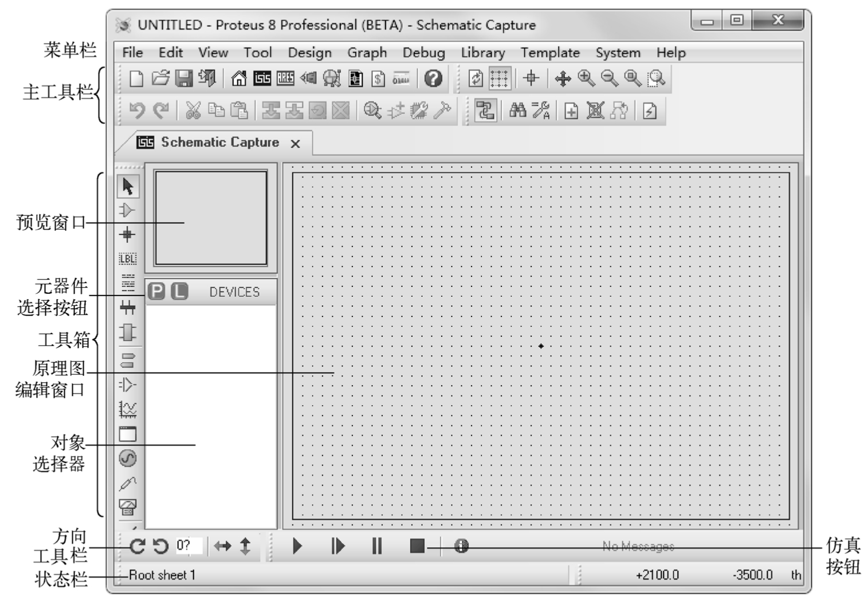Image resolution: width=868 pixels, height=597 pixels.
Task: Stop the simulation with Stop button
Action: pos(417,546)
